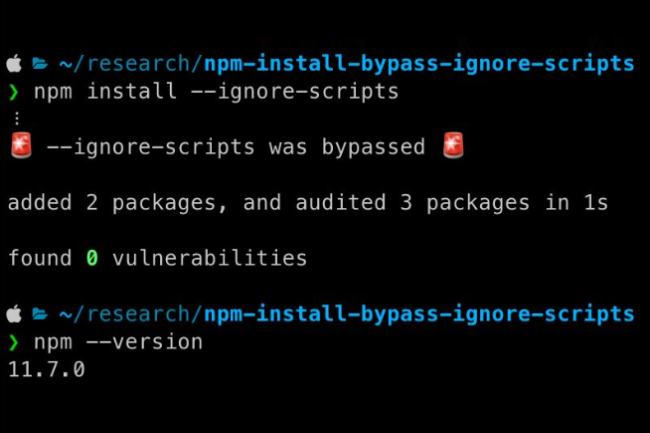Click the bold directory name in the lower prompt
This screenshot has width=650, height=433.
point(418,314)
